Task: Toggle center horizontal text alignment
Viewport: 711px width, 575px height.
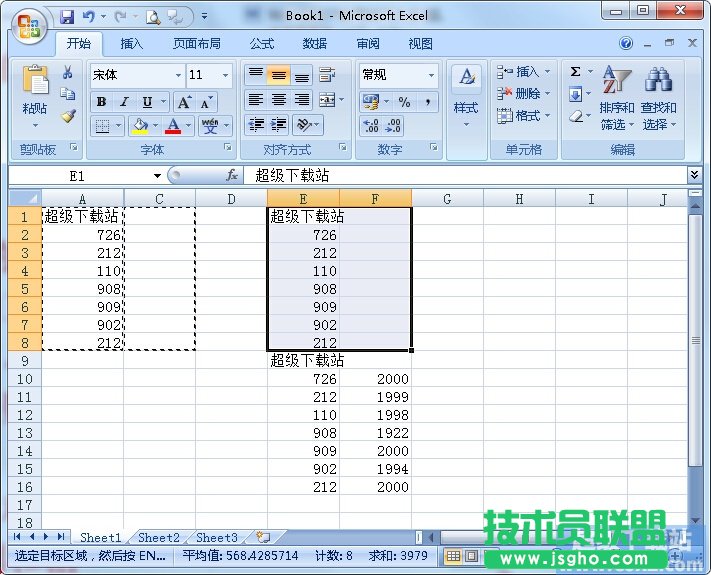Action: tap(279, 100)
